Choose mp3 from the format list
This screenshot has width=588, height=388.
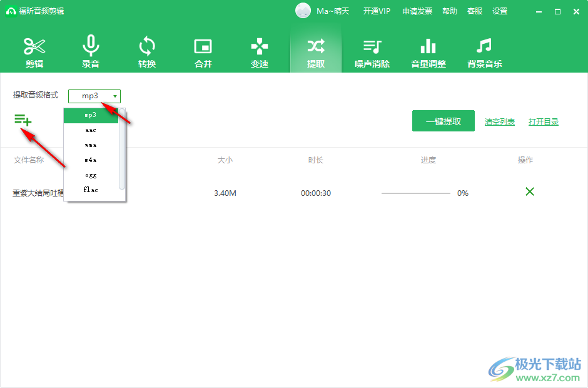pos(91,115)
